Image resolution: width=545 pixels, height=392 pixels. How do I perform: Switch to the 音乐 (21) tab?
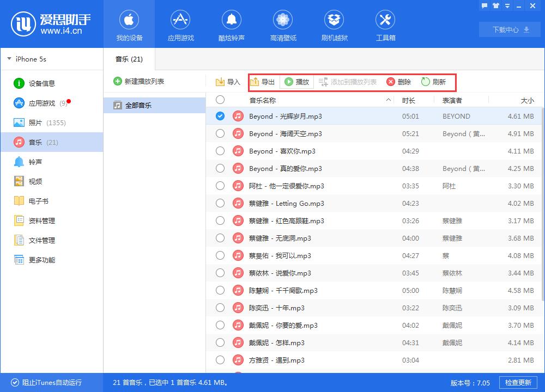pyautogui.click(x=129, y=59)
